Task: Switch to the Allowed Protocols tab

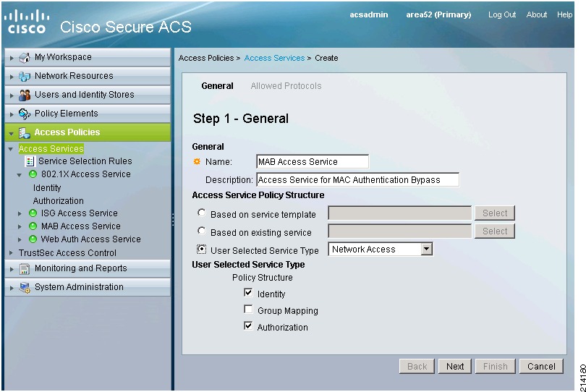Action: click(x=286, y=86)
